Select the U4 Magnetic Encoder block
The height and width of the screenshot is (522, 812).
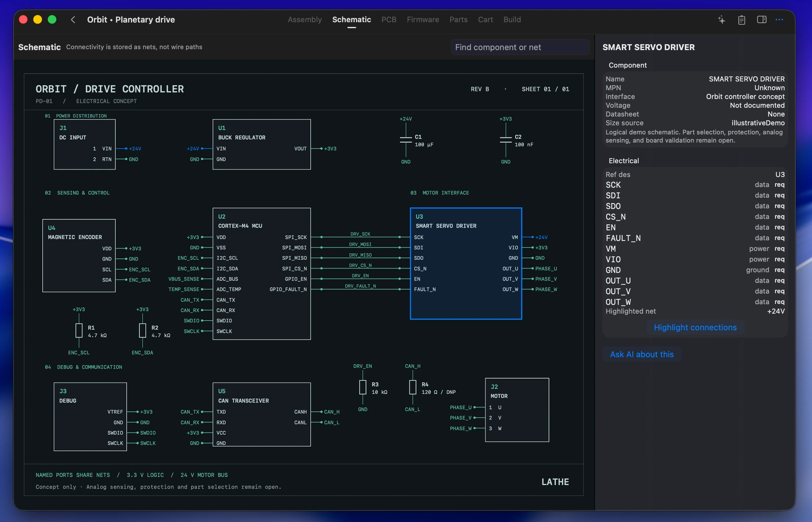(x=79, y=256)
